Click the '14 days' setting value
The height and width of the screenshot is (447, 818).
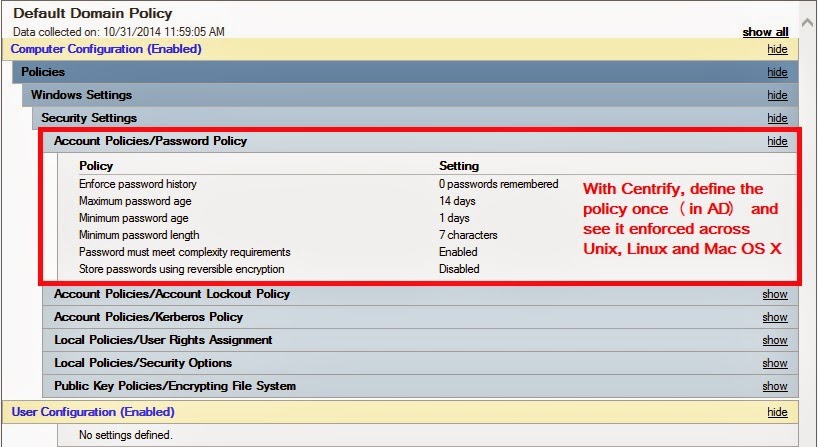click(x=457, y=201)
